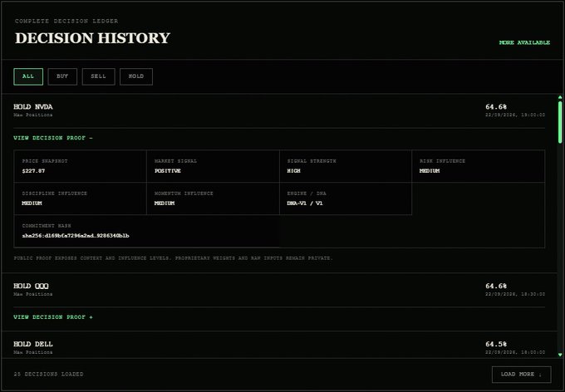565x392 pixels.
Task: Click the QQQ 64.6% confidence value
Action: click(x=496, y=286)
